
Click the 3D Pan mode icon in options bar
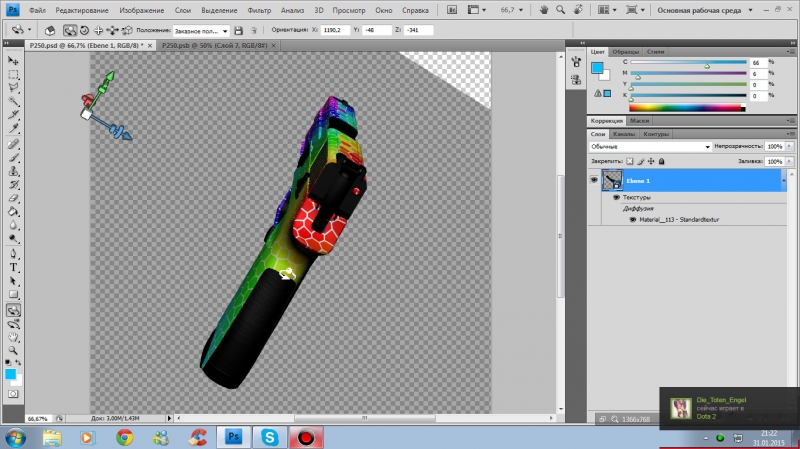(98, 31)
